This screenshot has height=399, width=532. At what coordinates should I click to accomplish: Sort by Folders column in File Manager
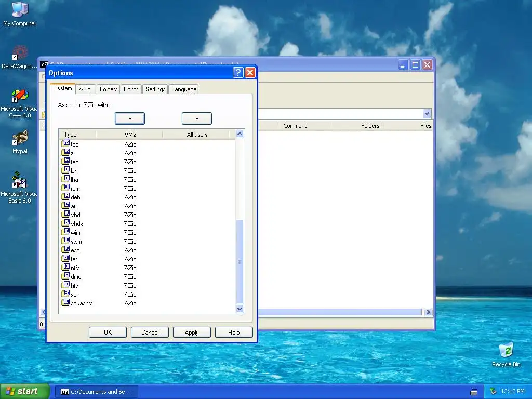tap(356, 126)
